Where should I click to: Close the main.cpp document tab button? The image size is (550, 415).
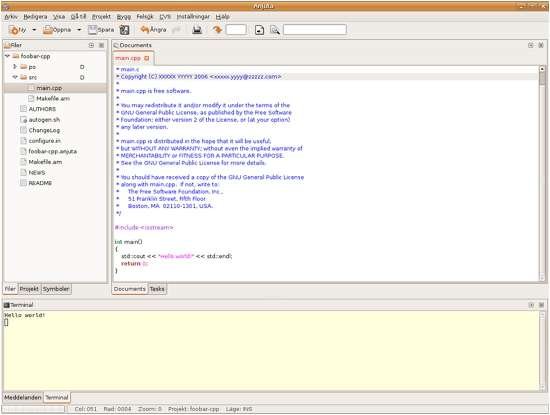[x=147, y=58]
